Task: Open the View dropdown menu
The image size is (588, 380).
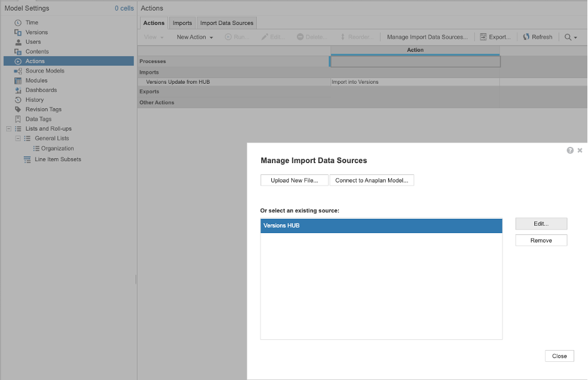Action: (x=154, y=37)
